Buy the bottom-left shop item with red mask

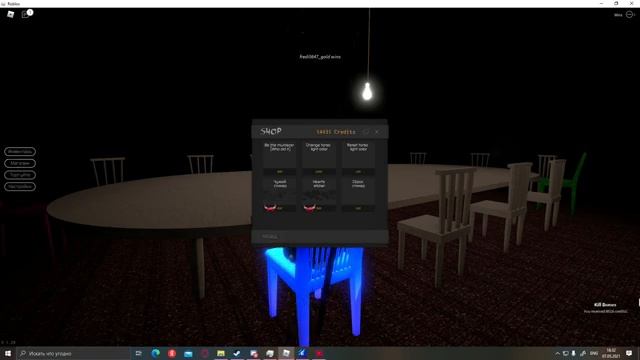point(280,208)
